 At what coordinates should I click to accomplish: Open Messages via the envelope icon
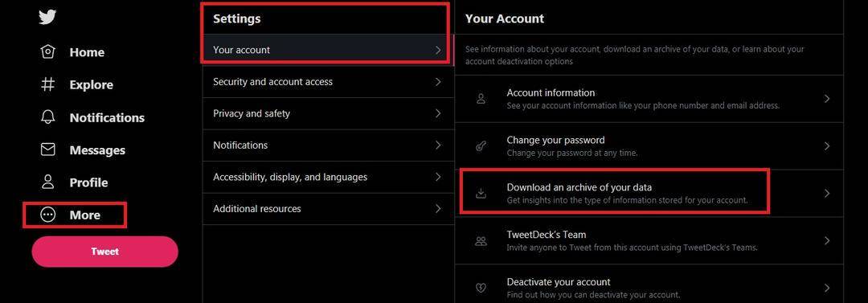(48, 149)
